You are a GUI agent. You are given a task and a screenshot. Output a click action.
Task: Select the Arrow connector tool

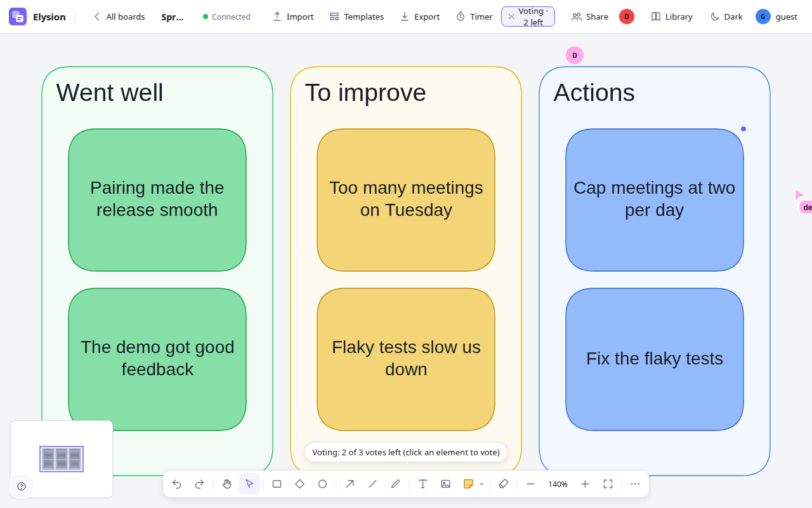pyautogui.click(x=350, y=484)
